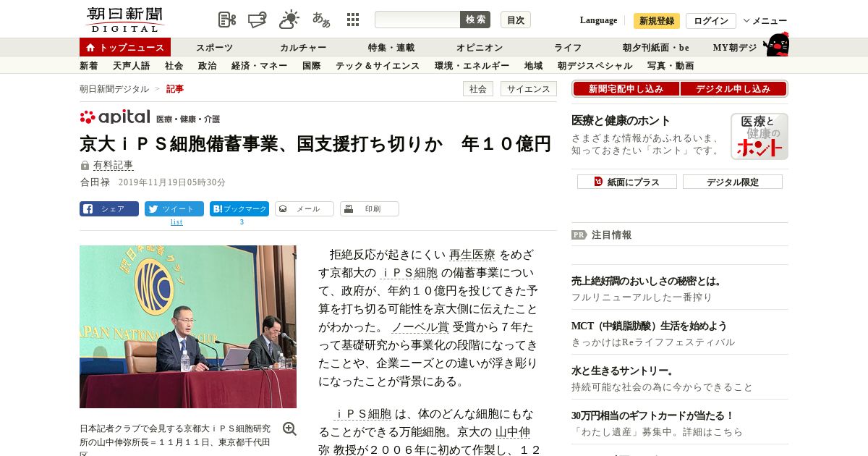Select 環境・エネルギー in sub-navigation
The image size is (868, 456).
472,66
